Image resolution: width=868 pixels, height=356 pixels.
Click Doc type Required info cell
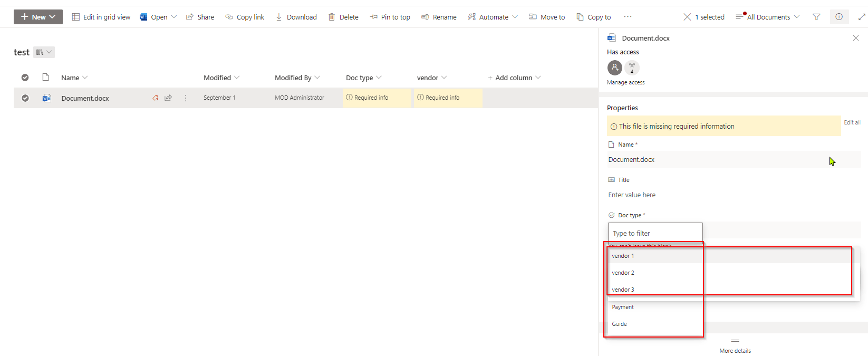coord(377,98)
